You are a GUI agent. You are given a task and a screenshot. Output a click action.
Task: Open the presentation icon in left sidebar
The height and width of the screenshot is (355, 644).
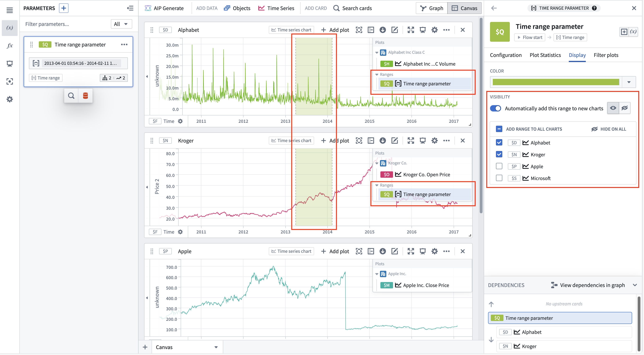(9, 64)
